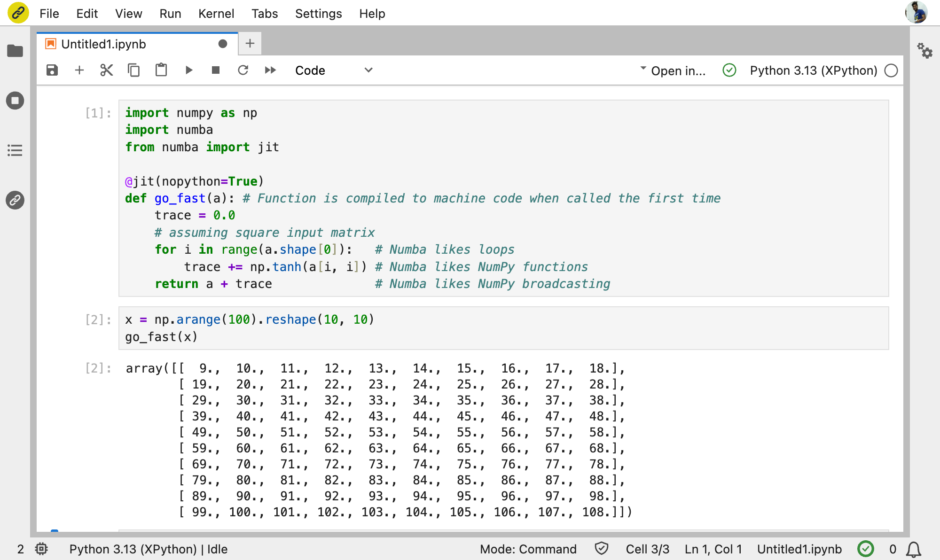Open the property inspector gears icon
The image size is (940, 560).
click(x=925, y=51)
